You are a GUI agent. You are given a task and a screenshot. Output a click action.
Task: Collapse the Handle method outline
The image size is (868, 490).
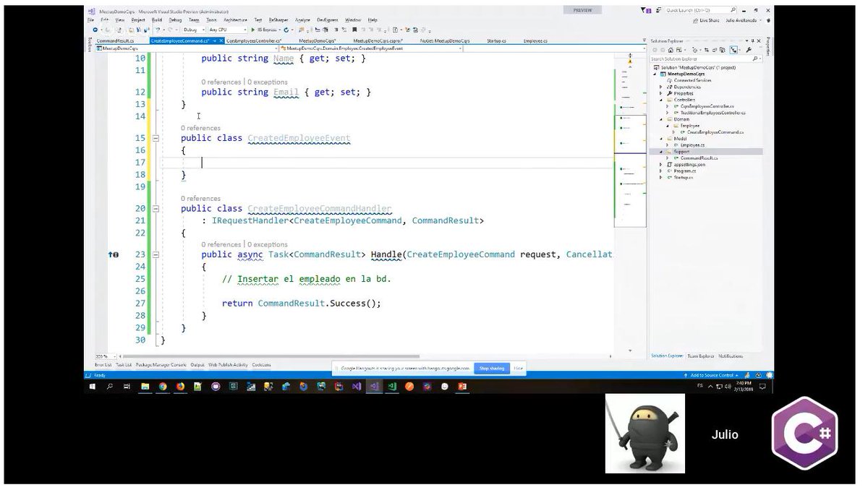point(155,254)
